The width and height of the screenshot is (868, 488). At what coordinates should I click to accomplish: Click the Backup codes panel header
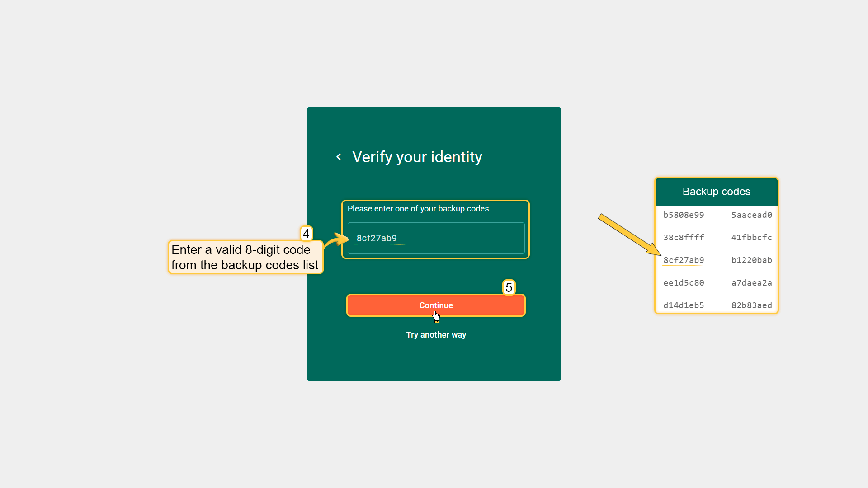point(716,192)
